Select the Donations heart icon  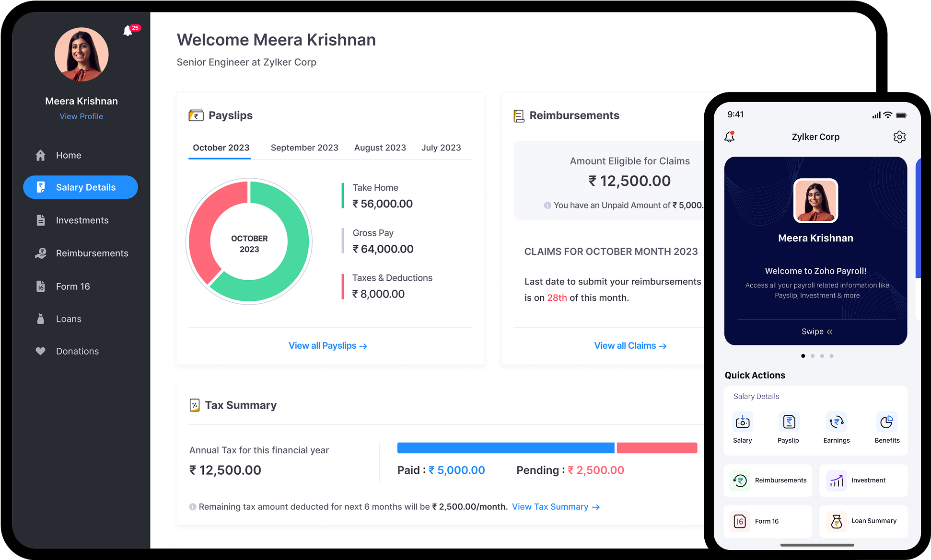pyautogui.click(x=40, y=351)
